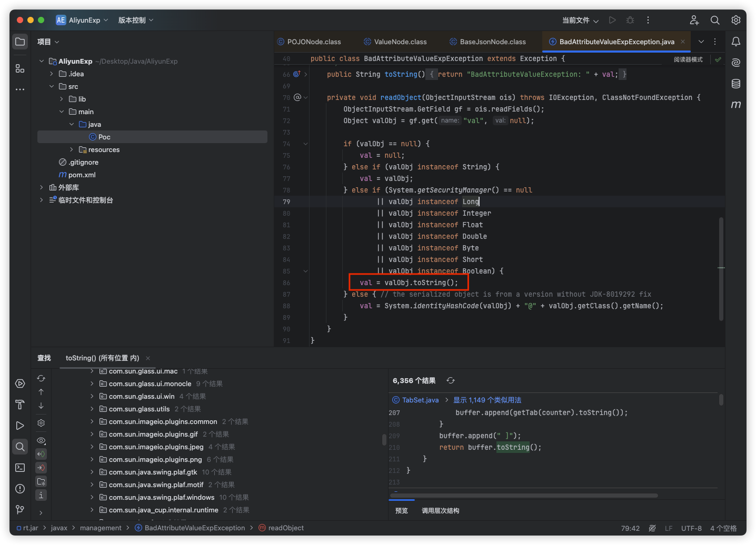Viewport: 756px width, 545px height.
Task: Open the editor tabs list dropdown
Action: [701, 42]
